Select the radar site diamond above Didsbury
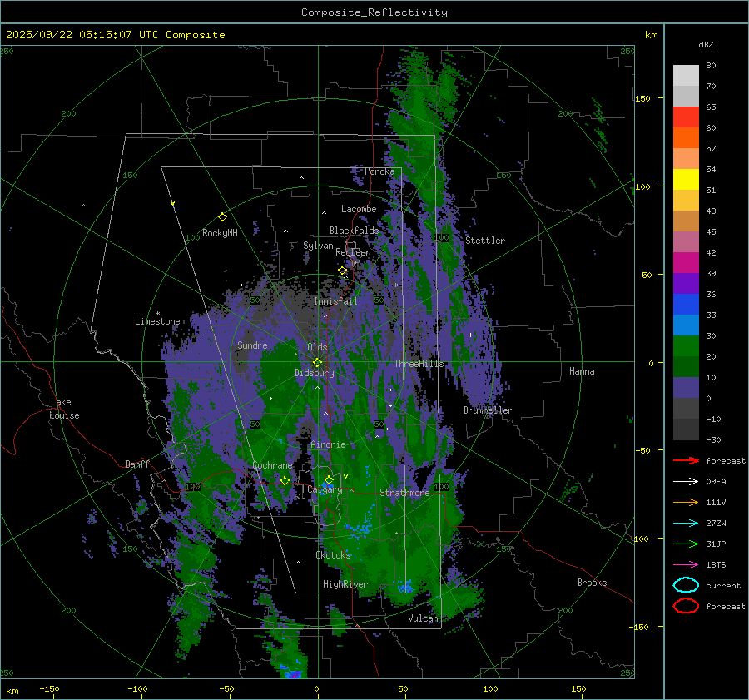Screen dimensions: 749x700 pos(317,362)
